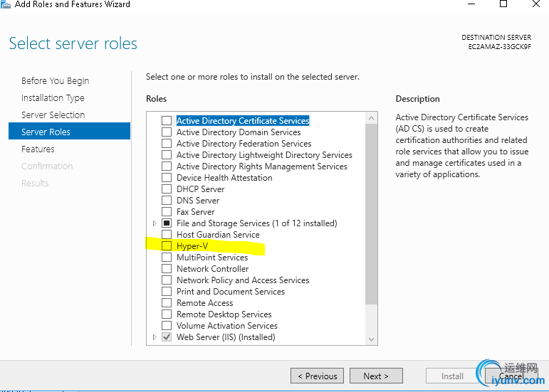Viewport: 549px width, 392px height.
Task: Click the Next button
Action: tap(376, 376)
